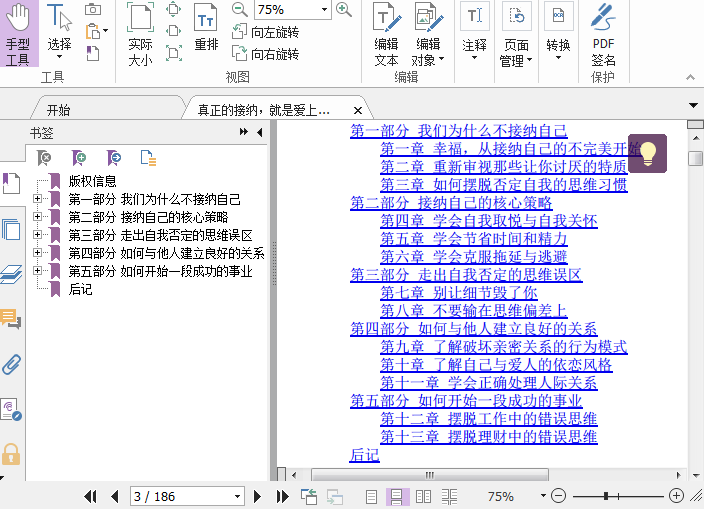704x509 pixels.
Task: Click the Fit Page icon
Action: [173, 9]
